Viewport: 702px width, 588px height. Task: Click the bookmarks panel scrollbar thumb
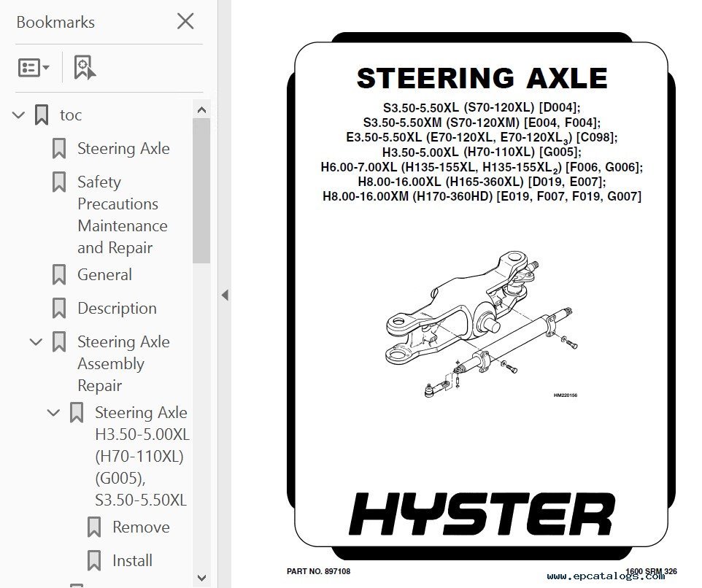[201, 190]
